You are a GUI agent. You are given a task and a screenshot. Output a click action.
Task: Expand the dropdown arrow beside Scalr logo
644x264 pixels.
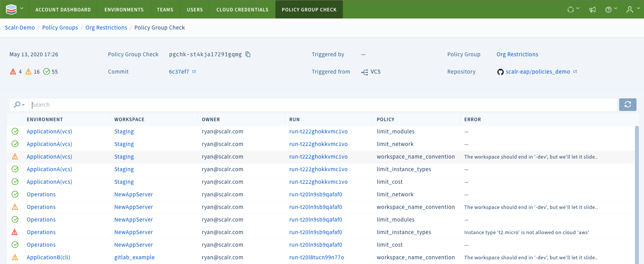coord(22,8)
